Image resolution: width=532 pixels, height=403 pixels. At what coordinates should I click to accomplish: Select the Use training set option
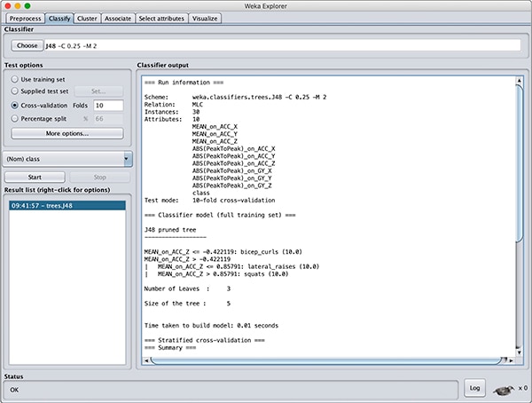tap(14, 78)
